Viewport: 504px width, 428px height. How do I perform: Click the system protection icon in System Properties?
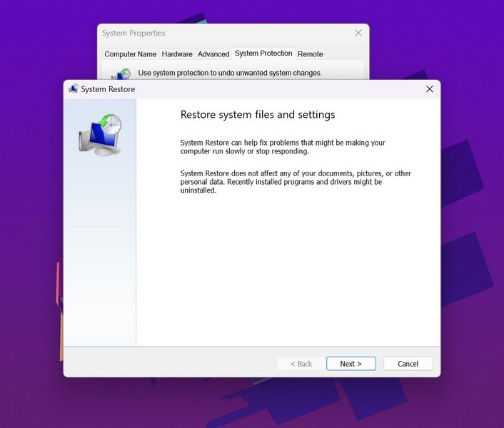pos(121,74)
